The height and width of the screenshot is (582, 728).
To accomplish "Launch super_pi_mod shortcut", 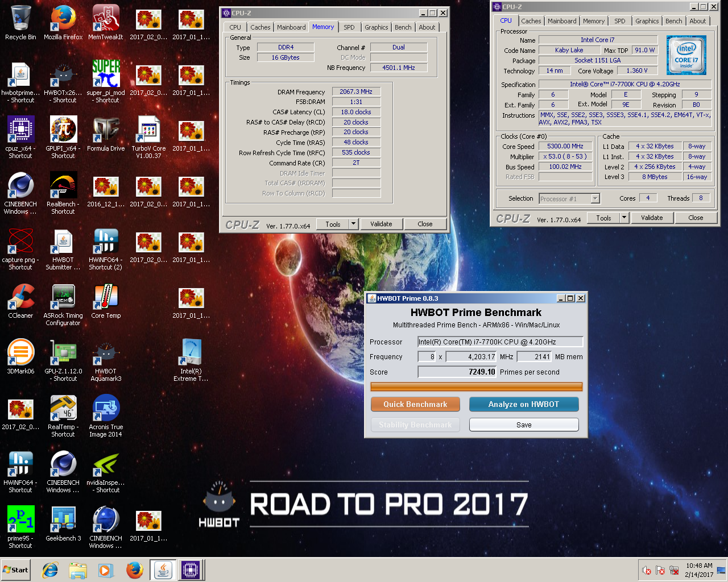I will click(106, 82).
